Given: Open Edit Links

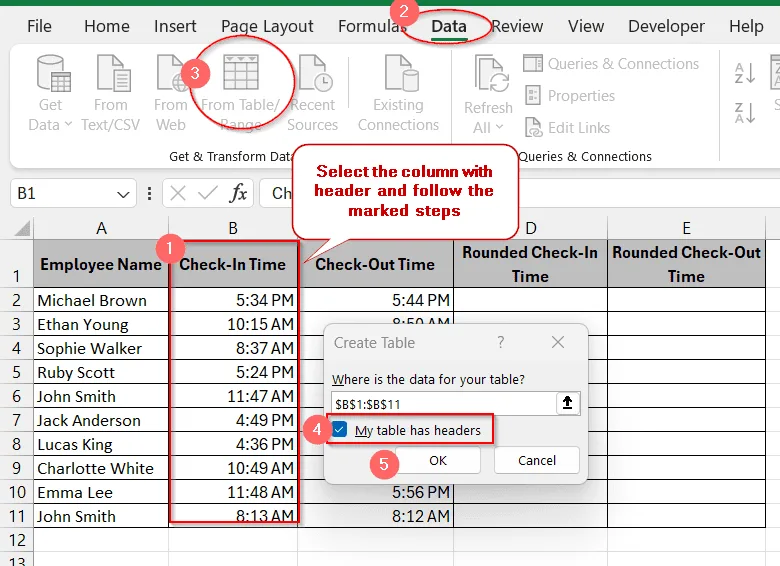Looking at the screenshot, I should (x=568, y=128).
